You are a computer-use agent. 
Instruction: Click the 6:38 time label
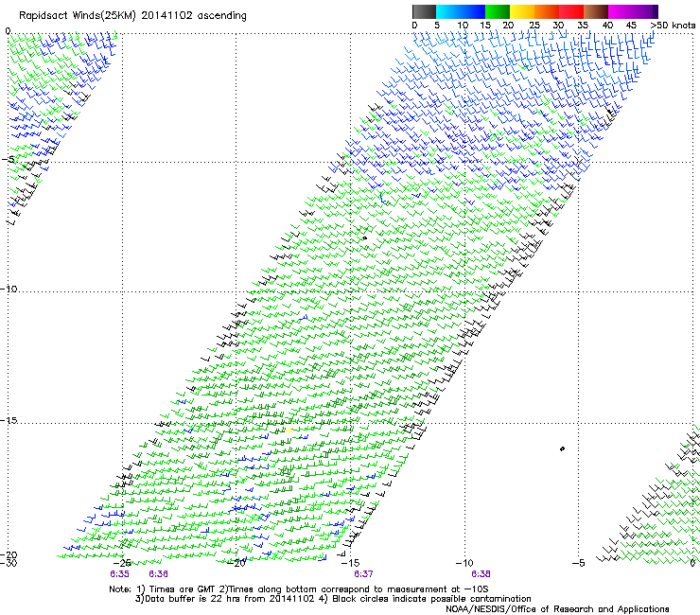click(x=481, y=574)
